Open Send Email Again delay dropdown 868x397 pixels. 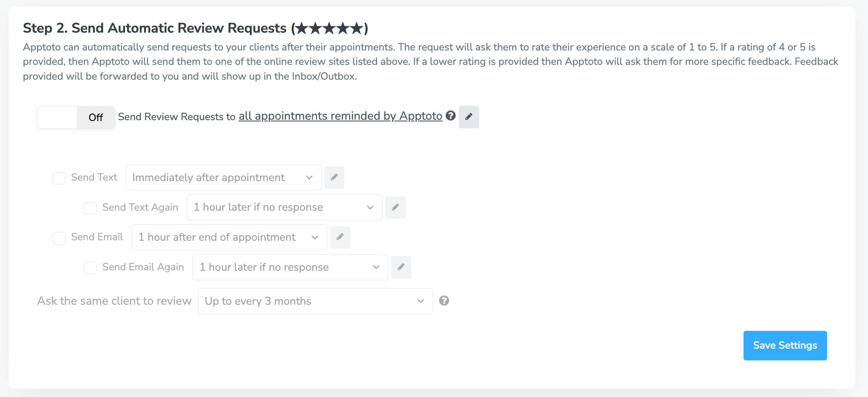[290, 267]
